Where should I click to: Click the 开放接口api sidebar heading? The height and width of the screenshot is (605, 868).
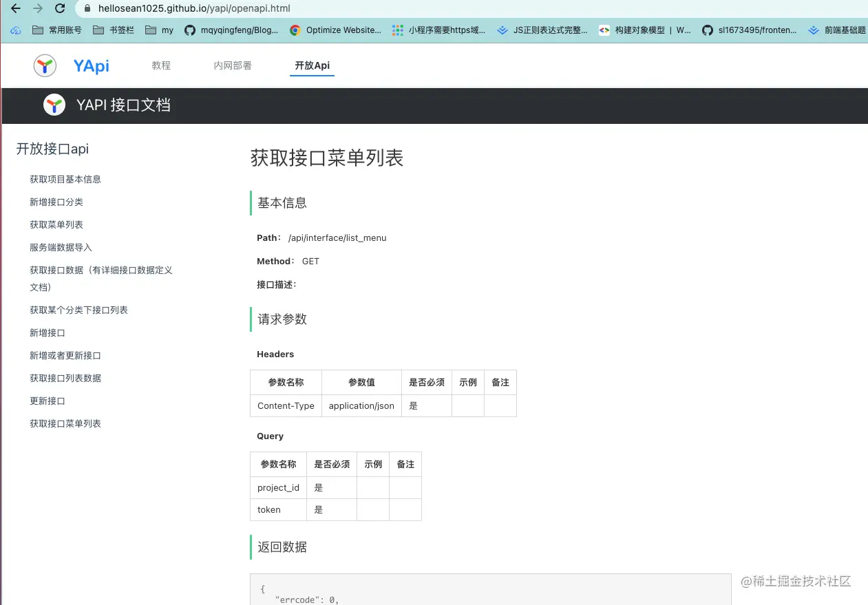click(x=52, y=149)
